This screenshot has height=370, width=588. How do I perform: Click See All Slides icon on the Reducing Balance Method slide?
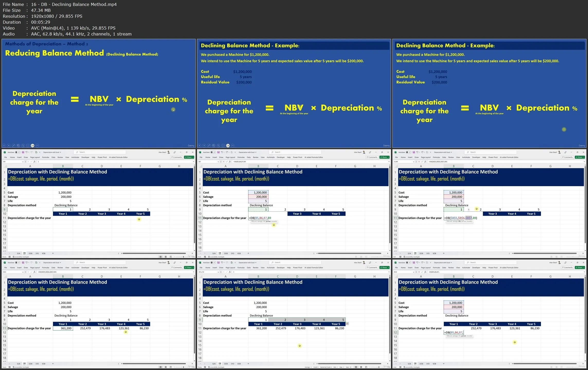click(x=18, y=146)
